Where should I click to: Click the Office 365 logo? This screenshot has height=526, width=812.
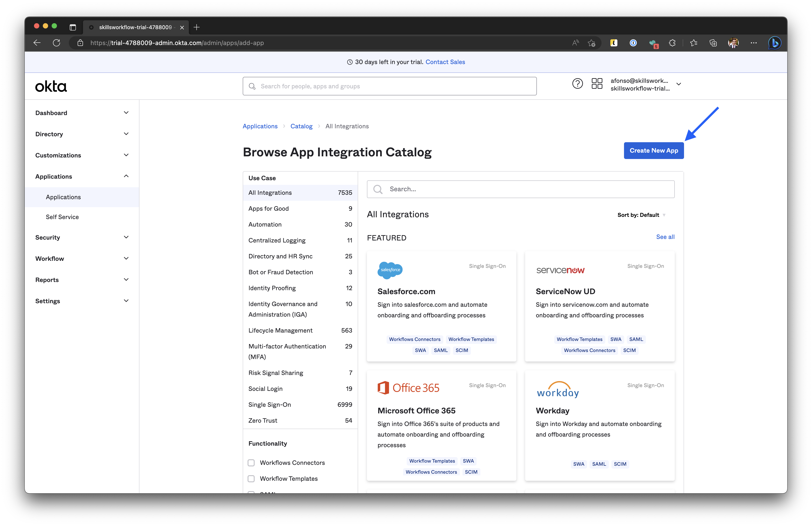(408, 388)
